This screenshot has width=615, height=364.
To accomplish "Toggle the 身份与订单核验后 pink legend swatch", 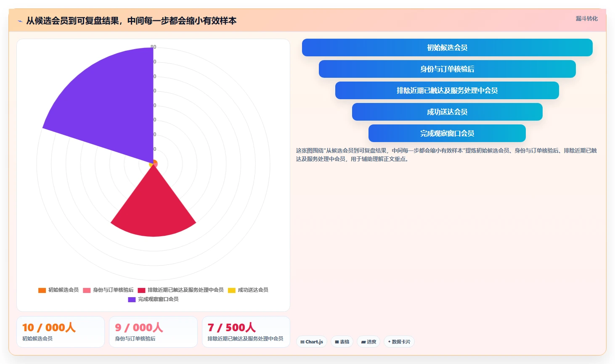I will click(x=87, y=290).
